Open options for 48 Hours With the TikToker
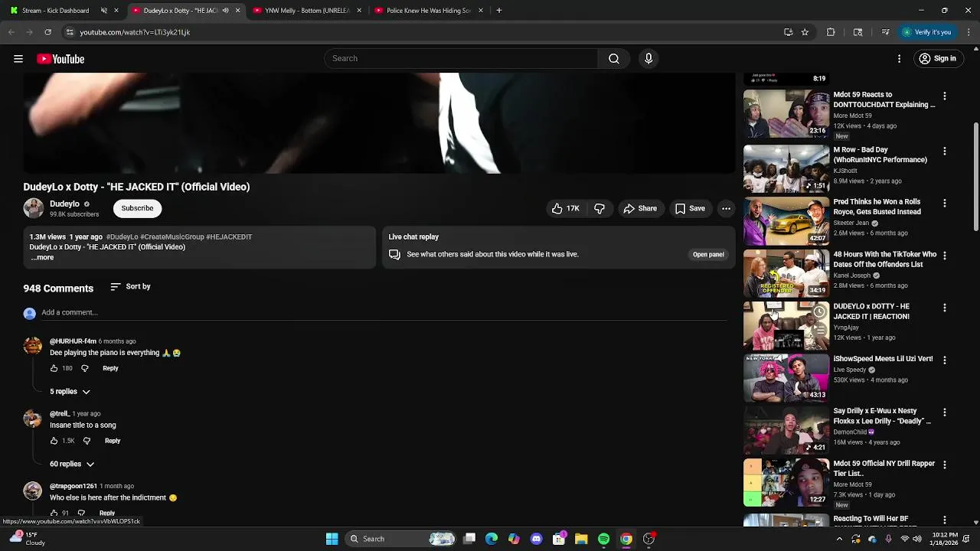Screen dimensions: 980x551 945,256
